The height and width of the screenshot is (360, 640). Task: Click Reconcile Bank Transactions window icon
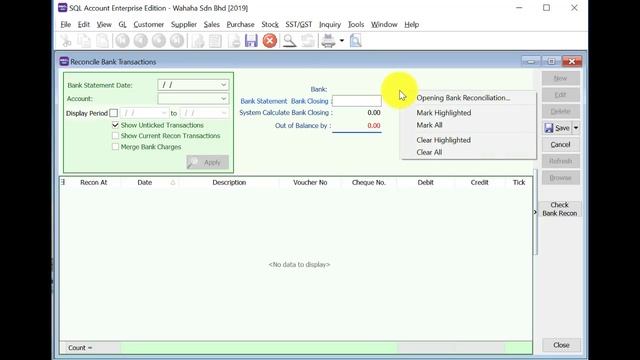pos(64,62)
